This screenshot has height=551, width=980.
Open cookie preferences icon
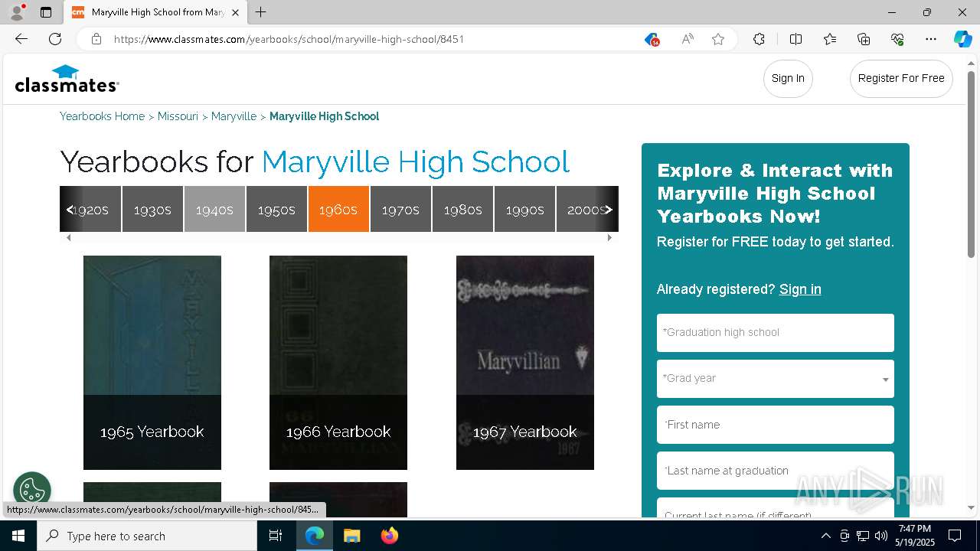[32, 490]
